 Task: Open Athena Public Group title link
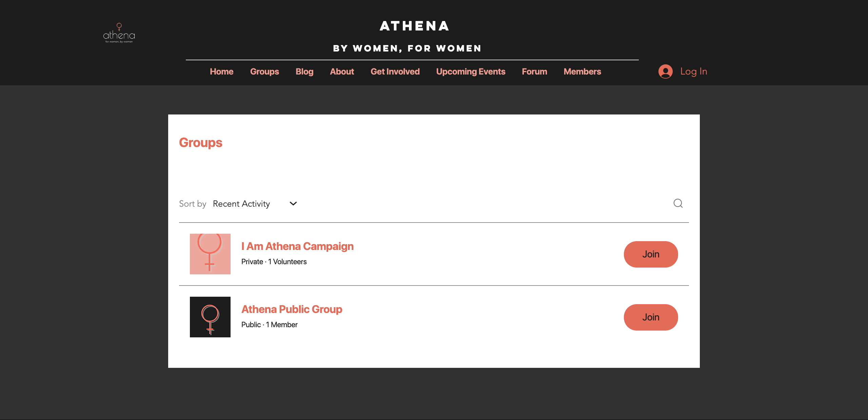[x=292, y=309]
